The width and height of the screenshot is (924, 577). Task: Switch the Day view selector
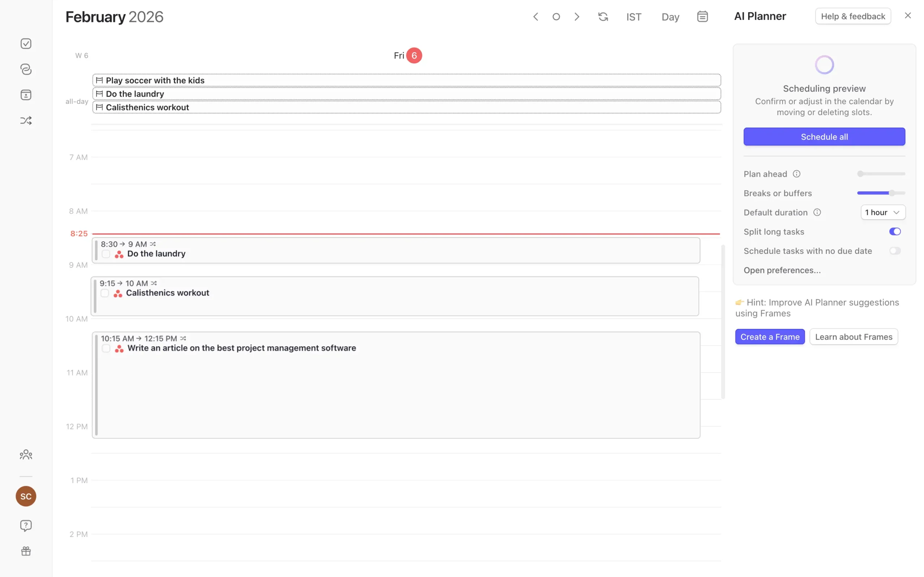670,17
